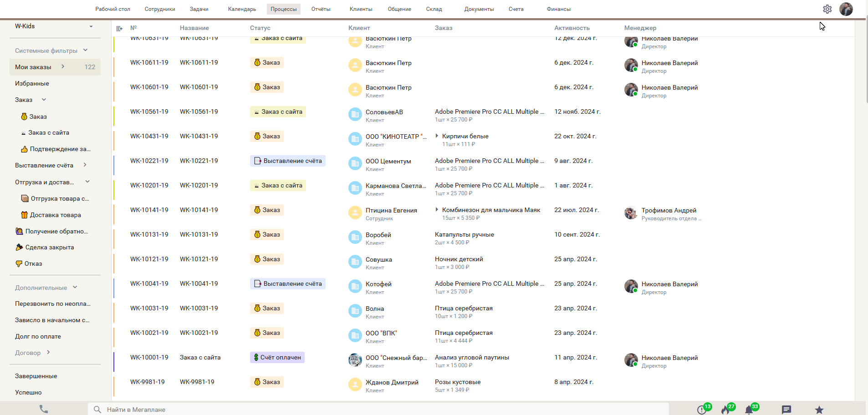The width and height of the screenshot is (868, 415).
Task: Click the user profile avatar
Action: tap(846, 9)
